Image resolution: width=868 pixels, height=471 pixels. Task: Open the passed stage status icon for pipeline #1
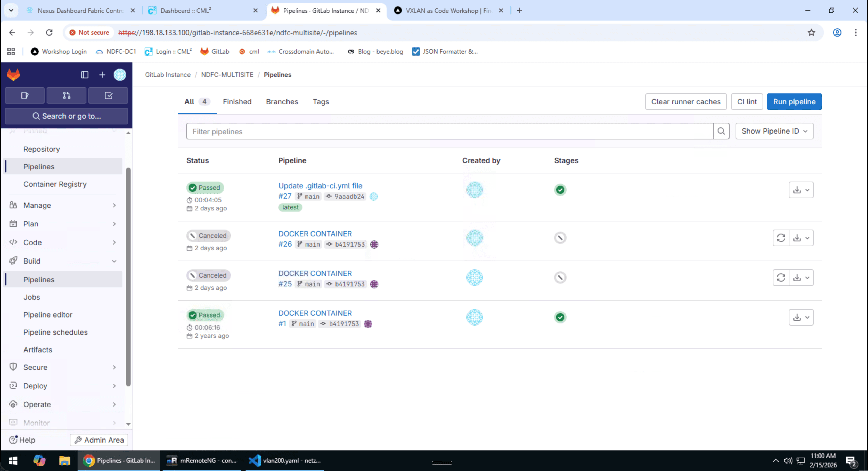coord(560,317)
